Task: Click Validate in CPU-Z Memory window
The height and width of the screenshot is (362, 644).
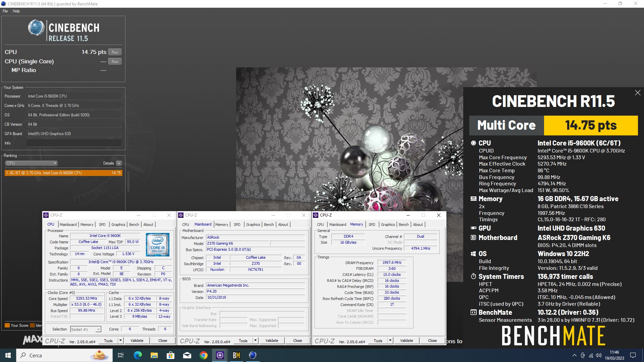Action: point(407,341)
